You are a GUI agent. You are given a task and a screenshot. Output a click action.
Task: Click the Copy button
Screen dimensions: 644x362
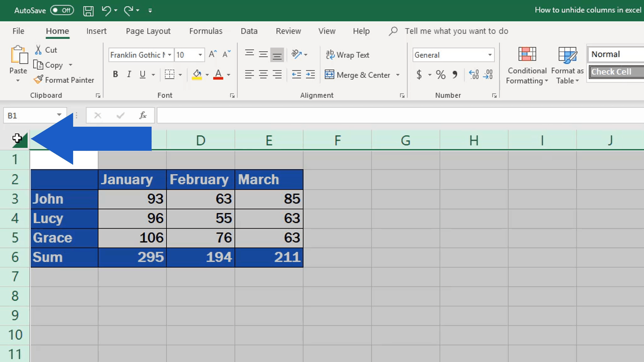point(48,65)
